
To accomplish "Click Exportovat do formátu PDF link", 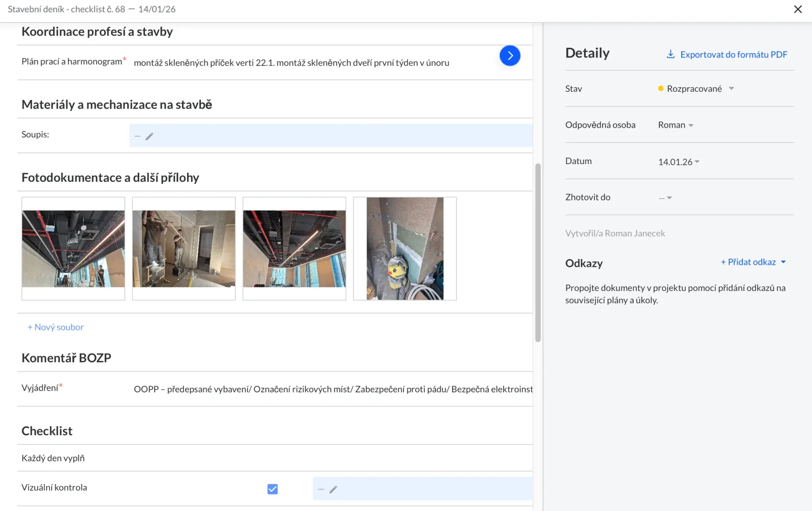I will coord(733,55).
